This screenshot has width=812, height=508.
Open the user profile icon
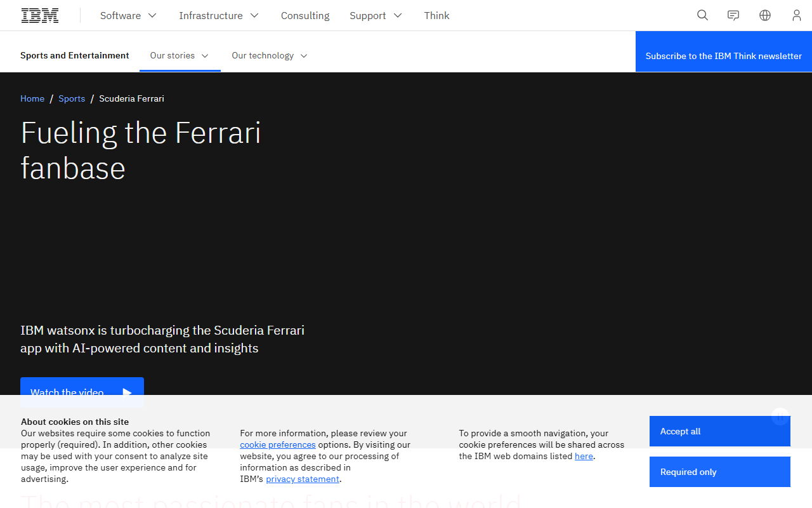click(796, 15)
